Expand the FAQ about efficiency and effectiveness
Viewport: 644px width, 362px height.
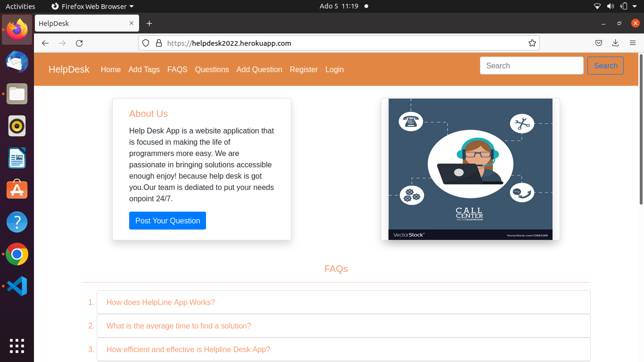pyautogui.click(x=188, y=349)
